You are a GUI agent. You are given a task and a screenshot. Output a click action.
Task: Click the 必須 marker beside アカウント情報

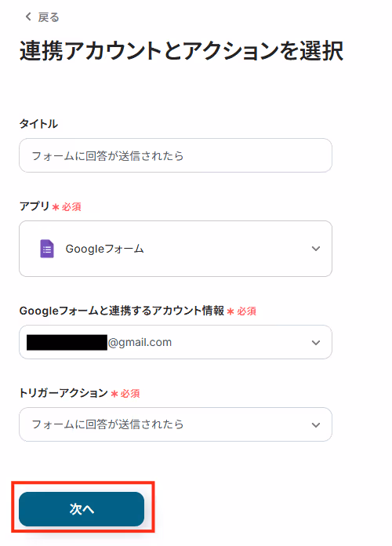pyautogui.click(x=246, y=311)
